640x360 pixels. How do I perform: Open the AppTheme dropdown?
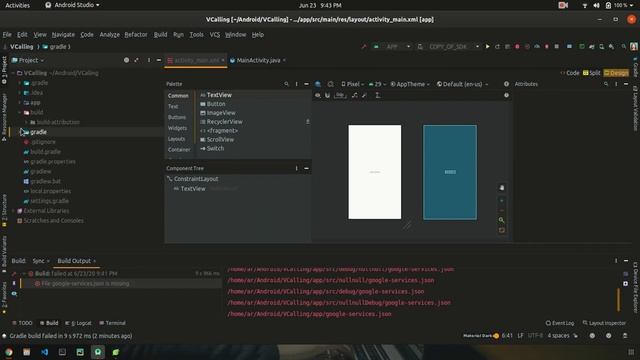click(410, 84)
